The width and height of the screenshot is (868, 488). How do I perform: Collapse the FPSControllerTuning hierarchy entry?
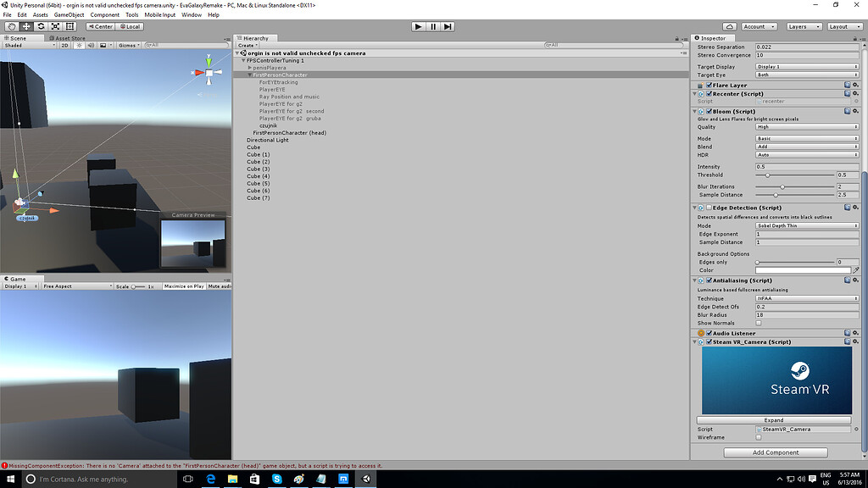(x=242, y=60)
